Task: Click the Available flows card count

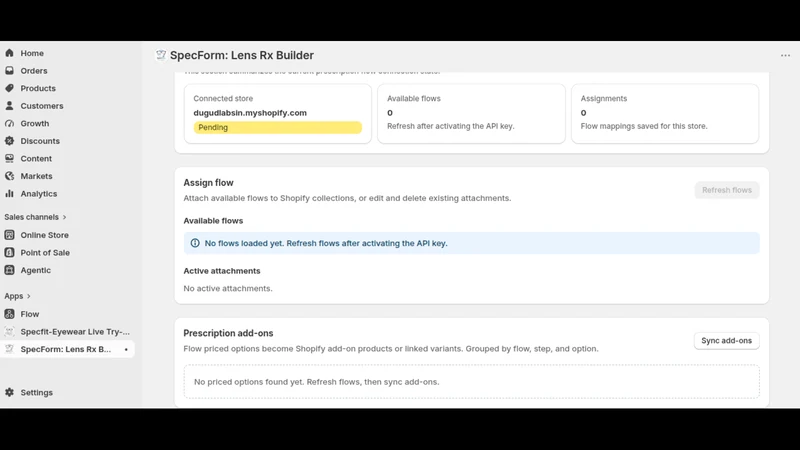Action: point(390,113)
